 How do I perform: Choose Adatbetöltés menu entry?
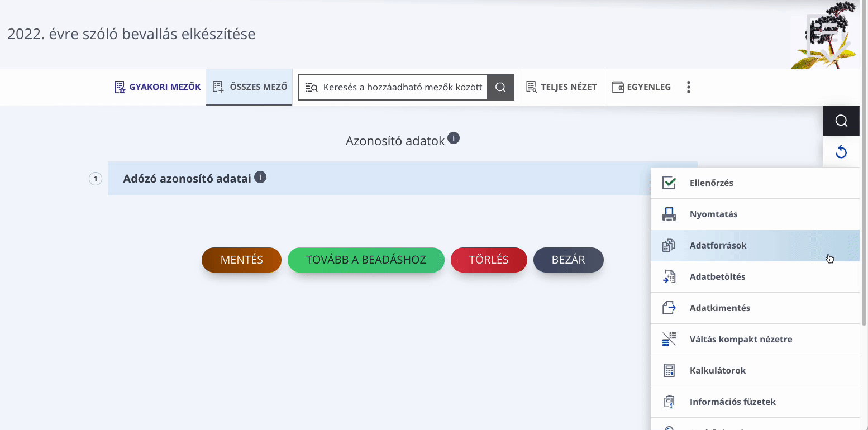pyautogui.click(x=755, y=276)
